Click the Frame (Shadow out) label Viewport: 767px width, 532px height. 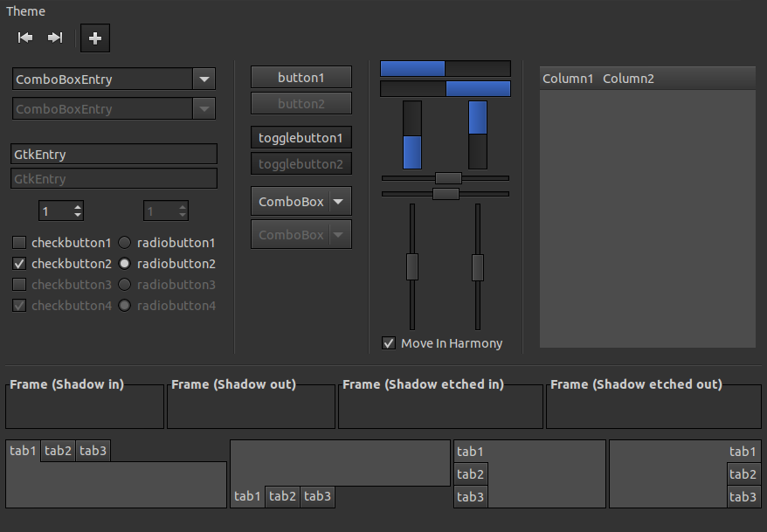(234, 384)
